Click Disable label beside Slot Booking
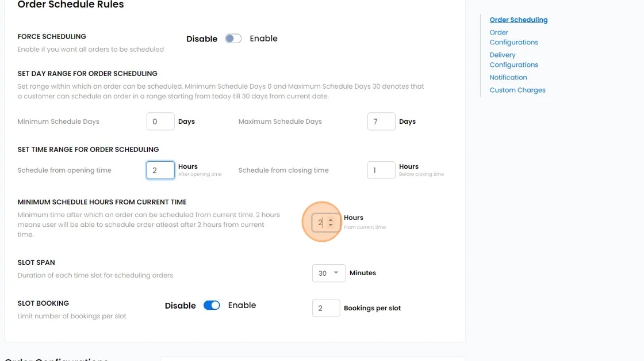Screen dimensions: 644x361 pos(180,306)
